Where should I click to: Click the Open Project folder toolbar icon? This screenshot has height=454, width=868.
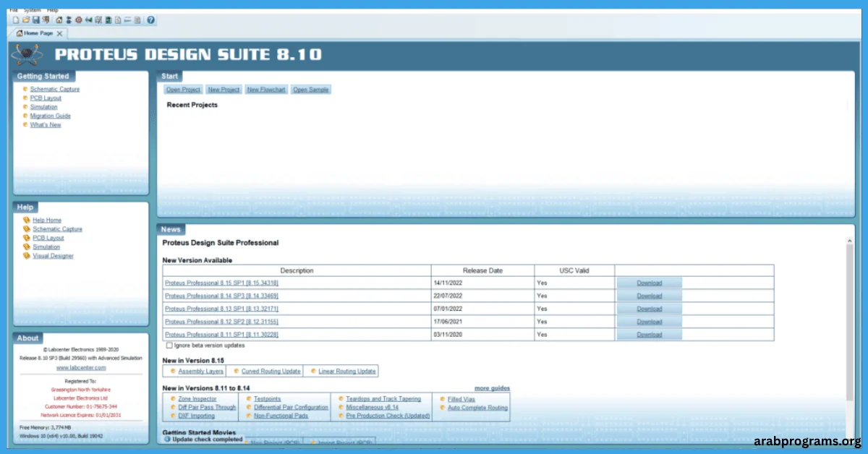[x=26, y=20]
